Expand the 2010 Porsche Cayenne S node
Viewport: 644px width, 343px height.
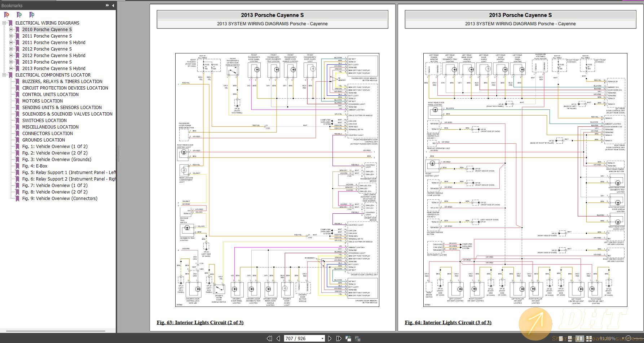pyautogui.click(x=11, y=29)
